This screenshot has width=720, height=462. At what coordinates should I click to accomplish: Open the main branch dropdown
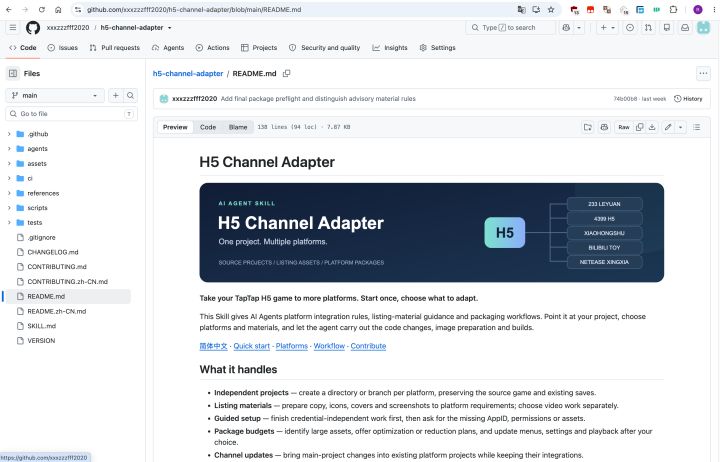55,96
